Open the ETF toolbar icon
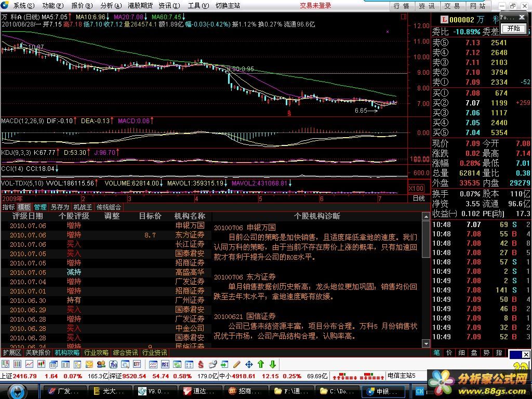Image resolution: width=532 pixels, height=399 pixels. point(137,364)
